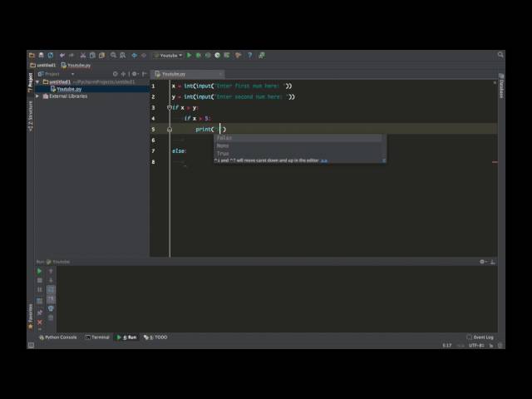Click the navigate Forward arrow icon
Viewport: 532px width, 399px height.
[x=144, y=55]
